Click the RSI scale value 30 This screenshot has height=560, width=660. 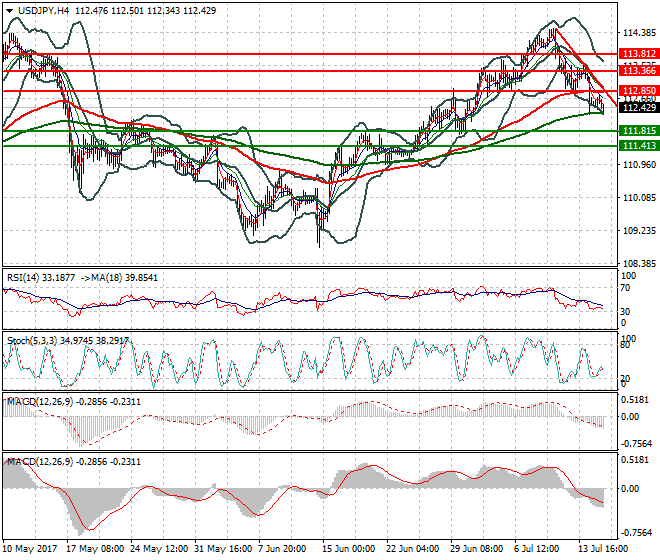tap(625, 312)
